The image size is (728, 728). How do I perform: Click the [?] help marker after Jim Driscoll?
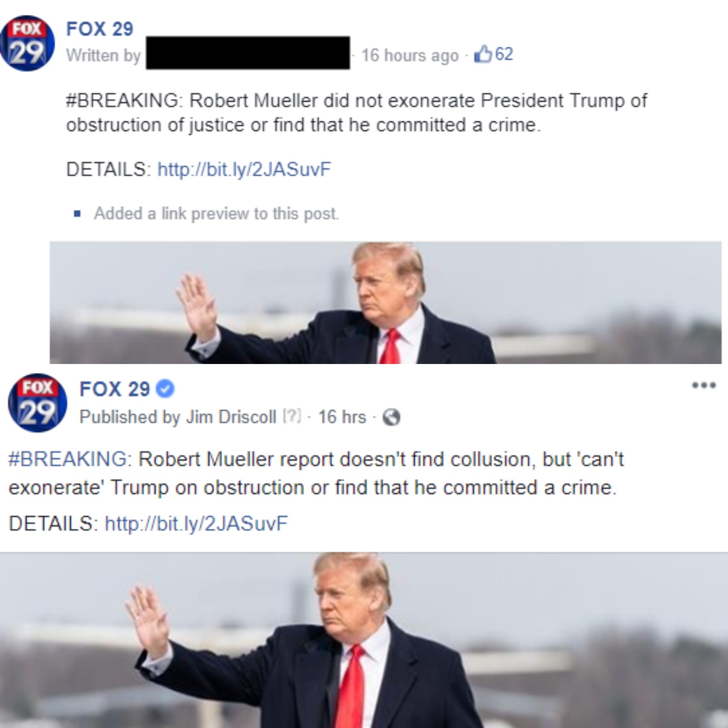(x=292, y=416)
